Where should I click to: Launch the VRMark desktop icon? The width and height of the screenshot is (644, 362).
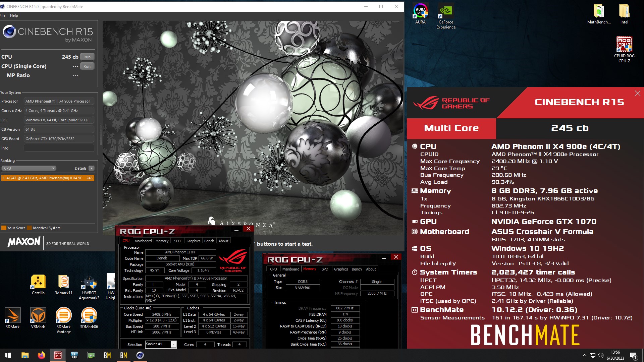pos(38,318)
